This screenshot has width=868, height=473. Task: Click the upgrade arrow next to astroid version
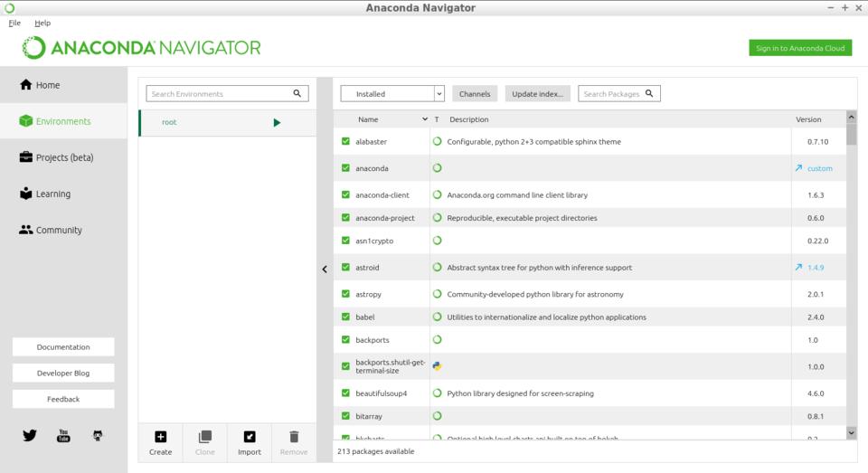[798, 268]
